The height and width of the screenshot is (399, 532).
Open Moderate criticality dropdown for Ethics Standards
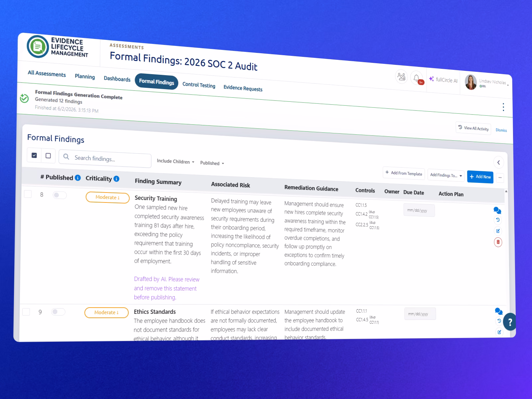point(106,313)
